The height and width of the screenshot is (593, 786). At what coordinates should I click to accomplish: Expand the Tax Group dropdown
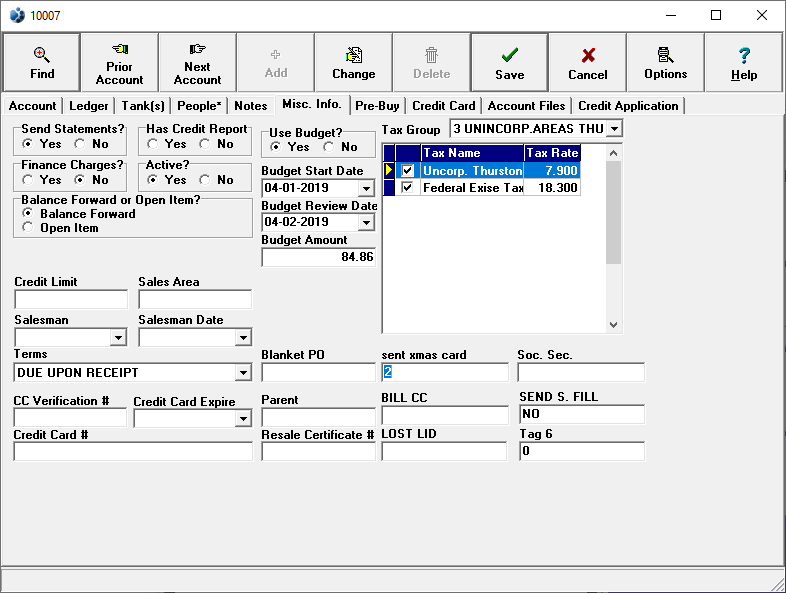[x=613, y=129]
